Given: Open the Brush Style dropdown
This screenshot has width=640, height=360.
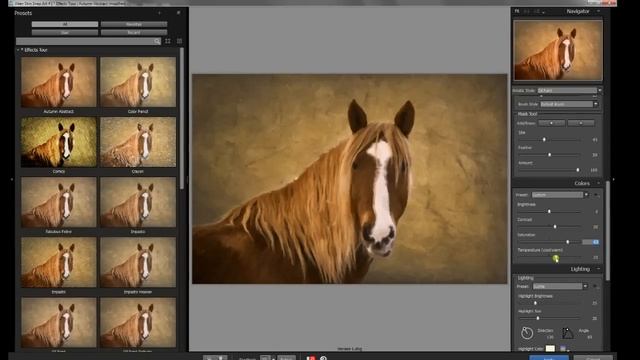Looking at the screenshot, I should (x=569, y=104).
